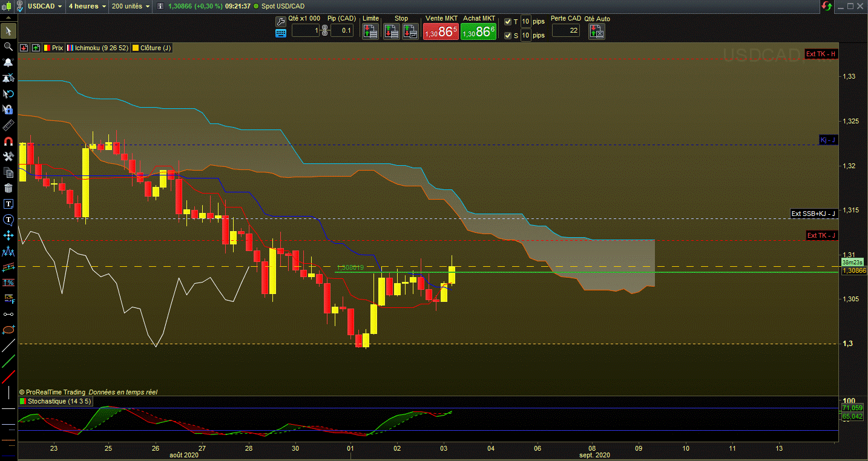The width and height of the screenshot is (868, 461).
Task: Select the Kj - J level label
Action: [x=828, y=140]
